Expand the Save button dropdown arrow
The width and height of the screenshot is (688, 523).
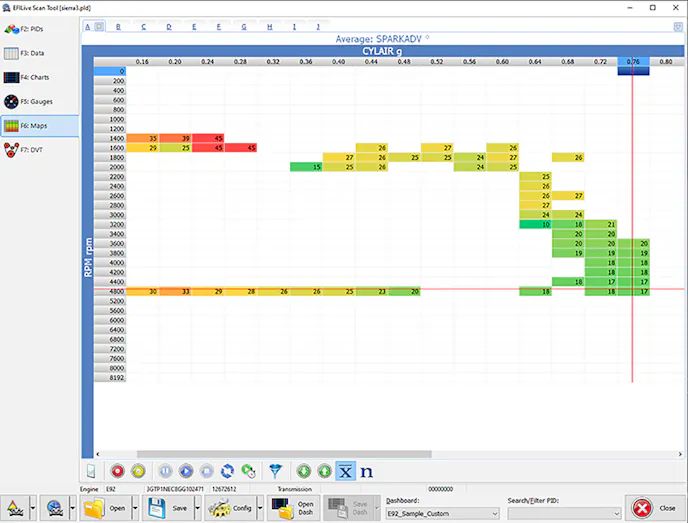197,508
